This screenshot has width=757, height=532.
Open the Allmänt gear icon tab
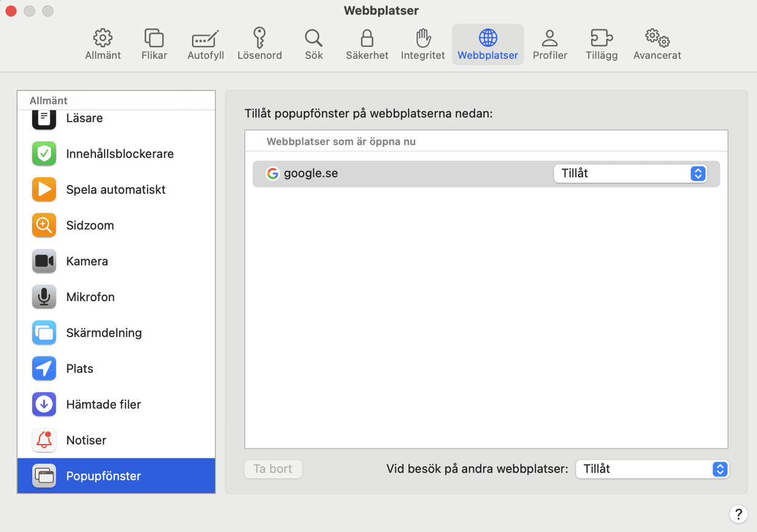click(x=103, y=38)
